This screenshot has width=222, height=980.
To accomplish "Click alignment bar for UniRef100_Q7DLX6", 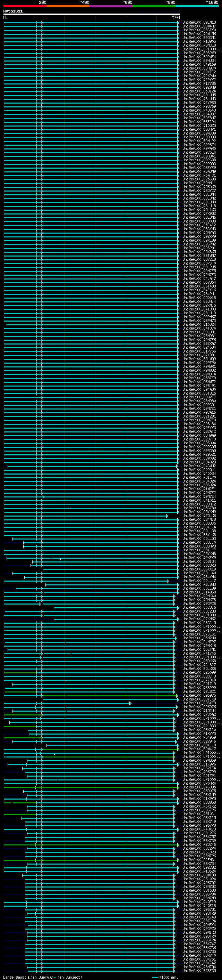I will (x=86, y=516).
